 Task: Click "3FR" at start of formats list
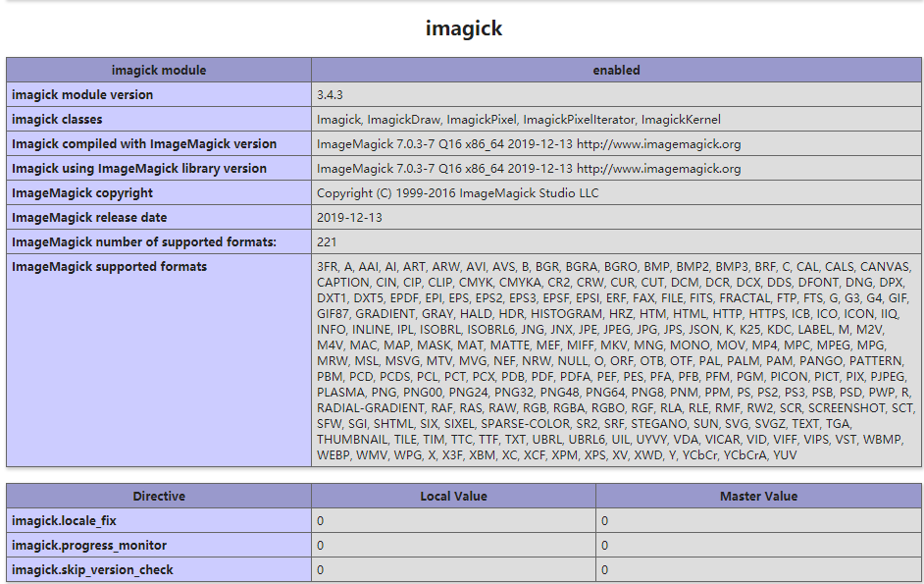coord(327,267)
